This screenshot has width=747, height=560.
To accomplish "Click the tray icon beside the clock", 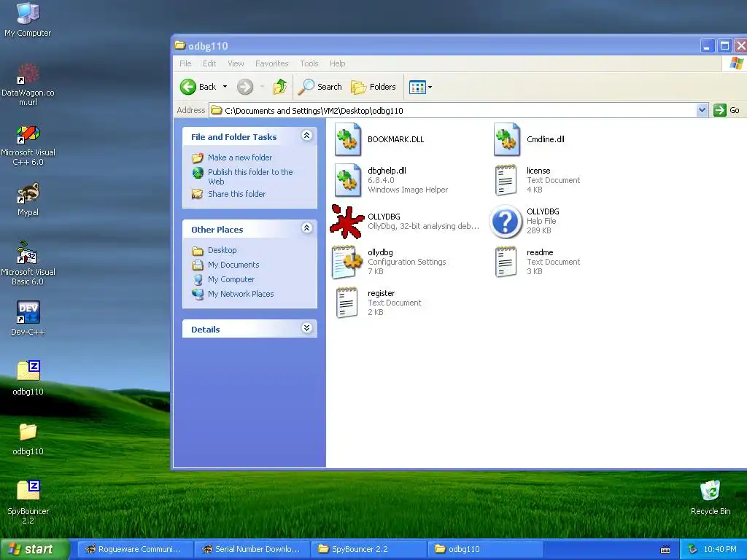I will click(693, 550).
